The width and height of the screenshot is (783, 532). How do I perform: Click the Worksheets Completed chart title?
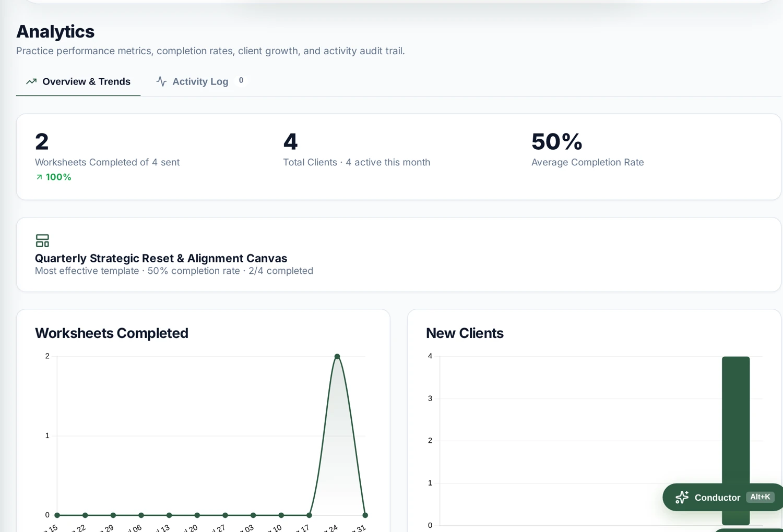coord(111,333)
